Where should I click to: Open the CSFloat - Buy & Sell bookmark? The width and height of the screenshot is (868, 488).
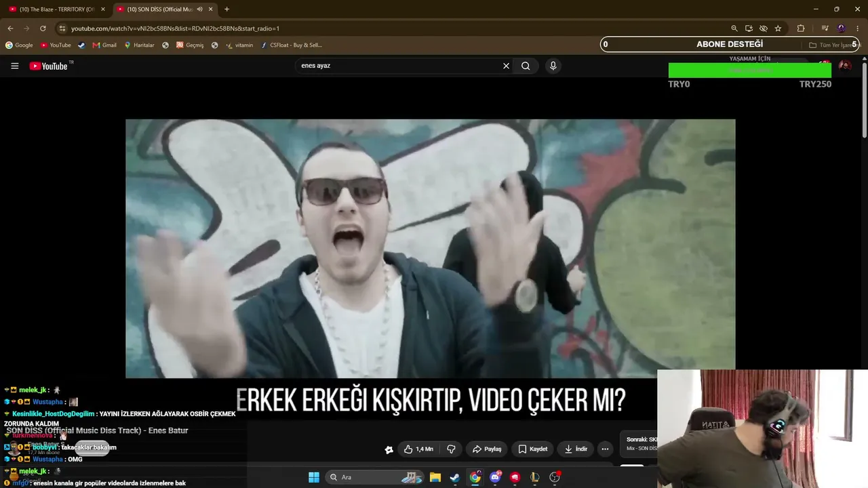[x=292, y=45]
